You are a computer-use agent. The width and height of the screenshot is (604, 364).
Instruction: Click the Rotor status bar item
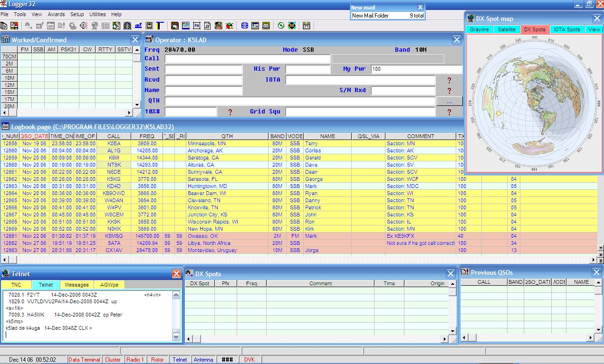pos(157,360)
